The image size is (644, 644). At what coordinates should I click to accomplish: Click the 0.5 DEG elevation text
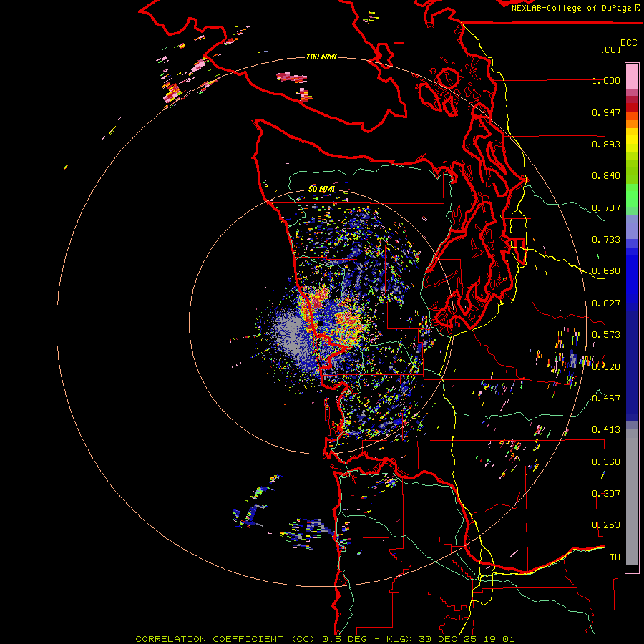[x=345, y=639]
